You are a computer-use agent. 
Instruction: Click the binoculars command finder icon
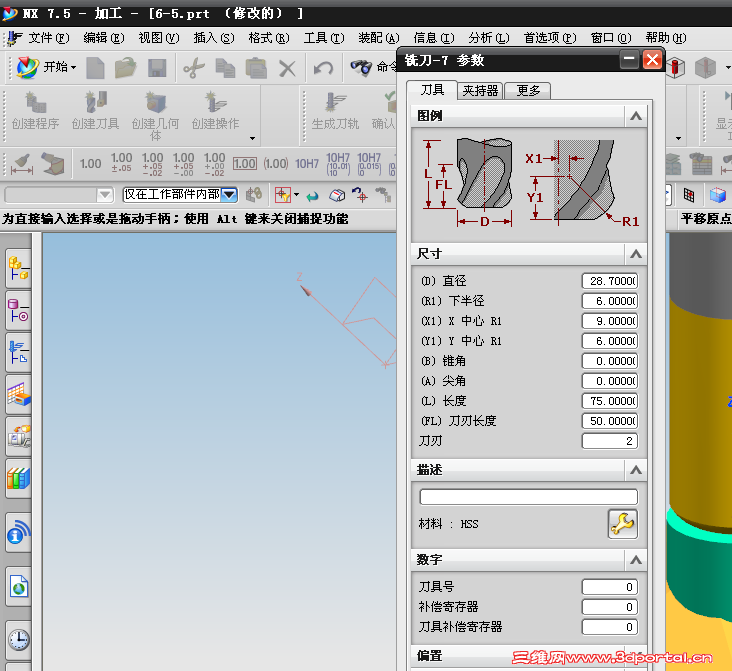click(x=361, y=68)
